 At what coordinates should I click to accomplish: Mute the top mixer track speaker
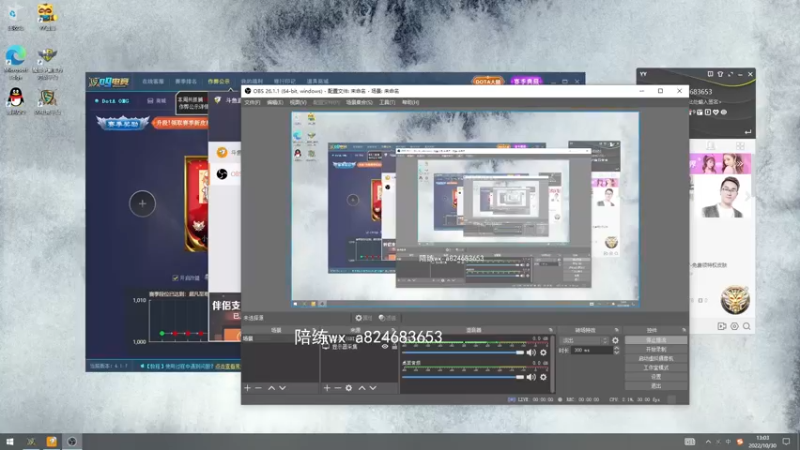coord(531,353)
